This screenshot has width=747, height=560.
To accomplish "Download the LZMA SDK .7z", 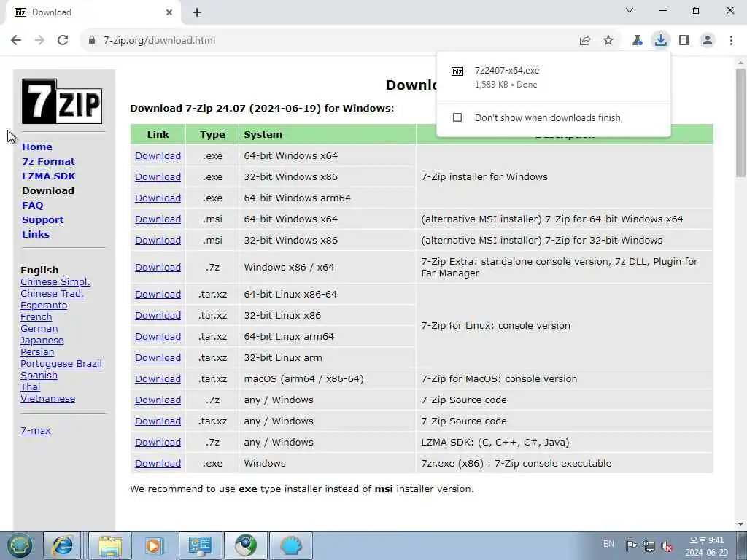I will 158,442.
